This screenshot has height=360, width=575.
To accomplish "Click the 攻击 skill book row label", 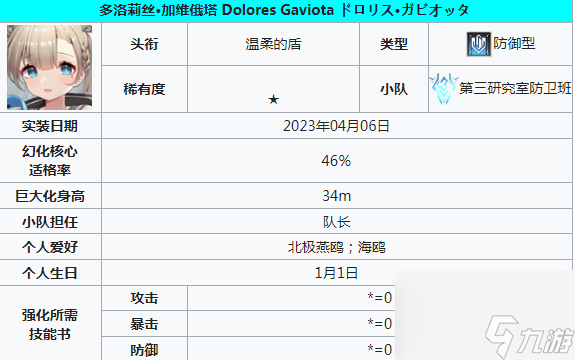I will click(x=144, y=298).
